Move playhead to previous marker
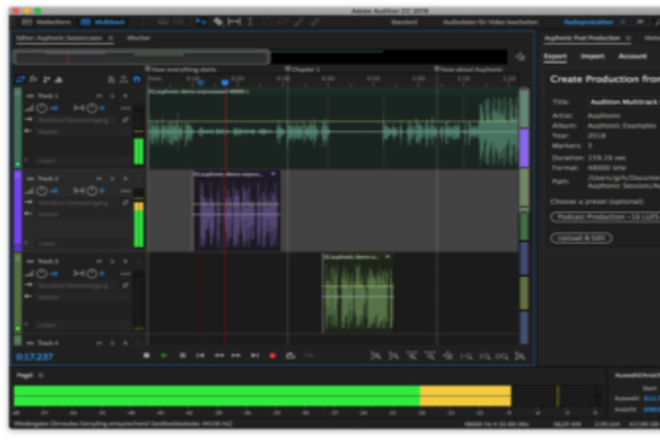The height and width of the screenshot is (440, 660). [200, 356]
